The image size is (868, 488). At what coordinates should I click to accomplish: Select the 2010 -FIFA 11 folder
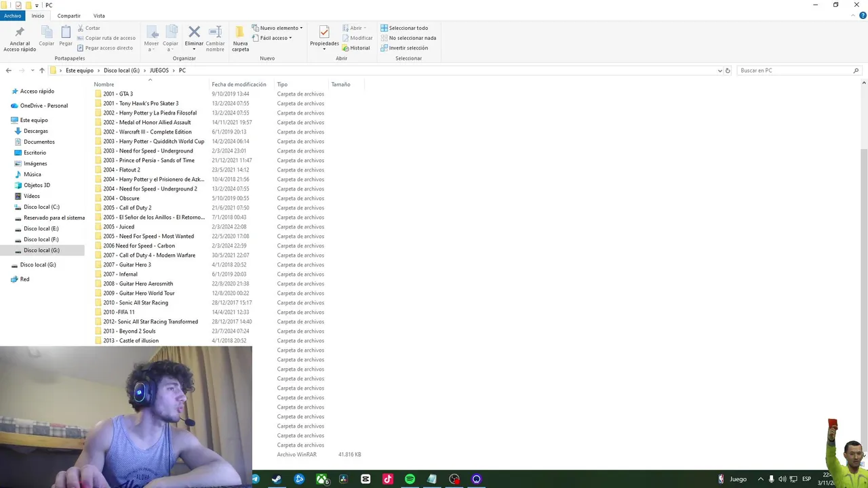pos(119,312)
